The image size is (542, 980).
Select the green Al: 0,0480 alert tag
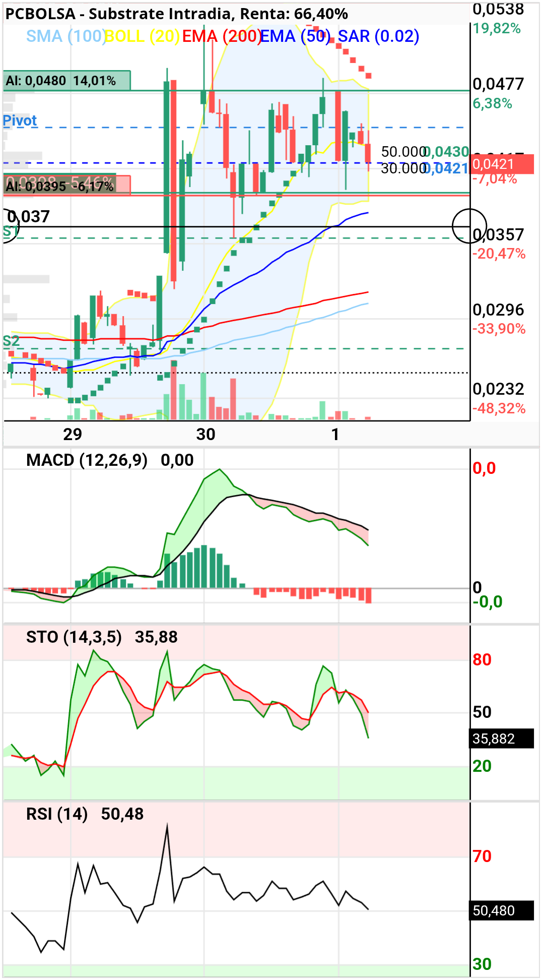(x=67, y=81)
